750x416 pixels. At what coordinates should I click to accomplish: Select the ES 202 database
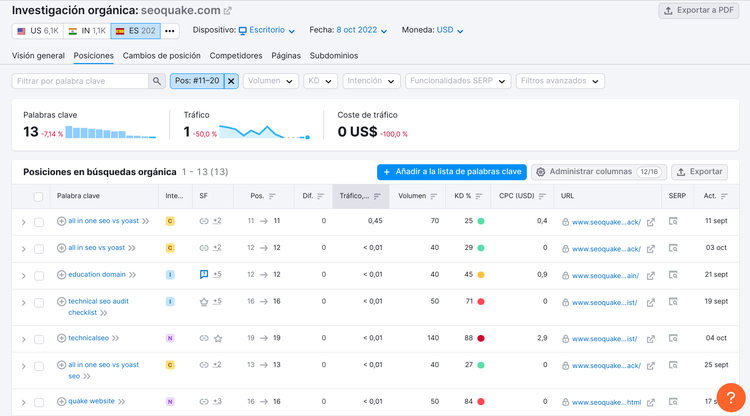point(136,31)
